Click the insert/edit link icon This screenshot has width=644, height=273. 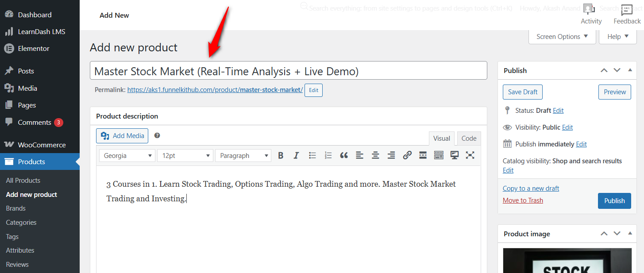coord(407,155)
